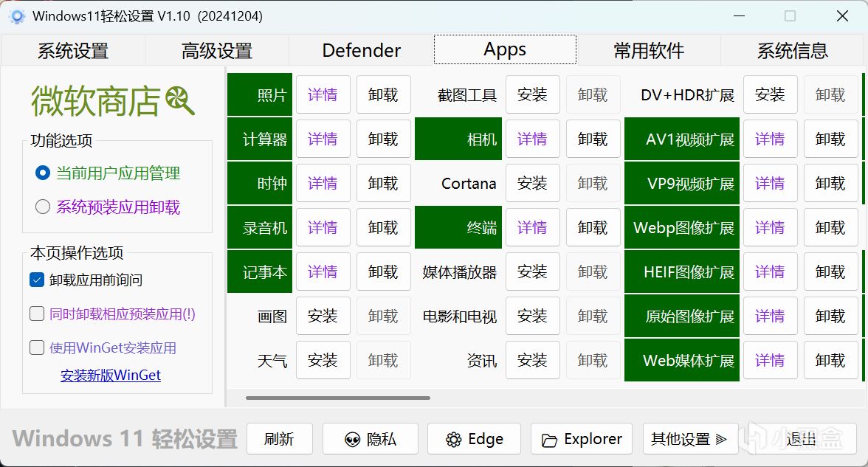This screenshot has width=868, height=467.
Task: Open the Defender tab
Action: (x=361, y=50)
